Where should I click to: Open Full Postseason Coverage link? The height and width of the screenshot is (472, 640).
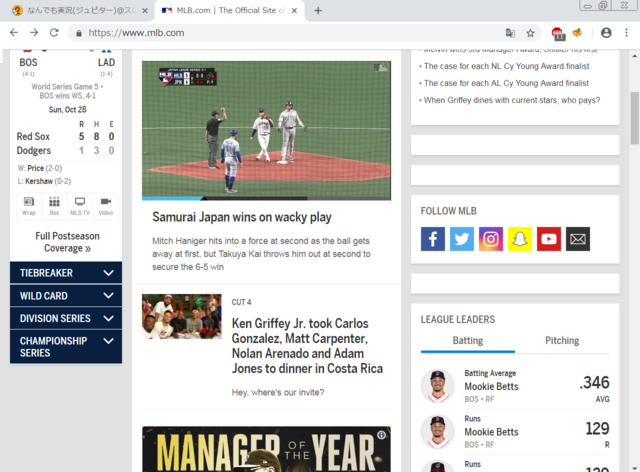67,242
